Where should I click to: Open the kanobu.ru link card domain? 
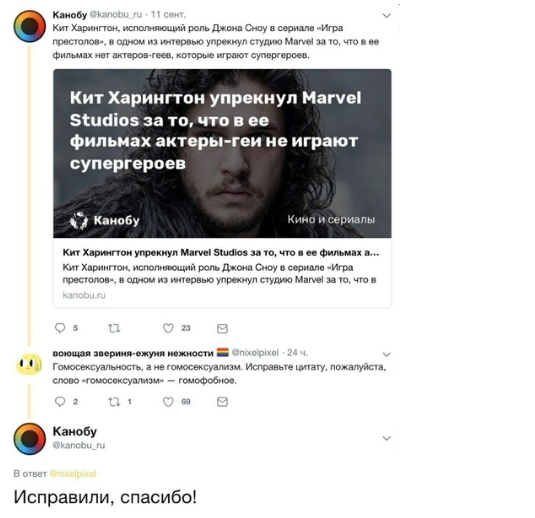(x=84, y=295)
